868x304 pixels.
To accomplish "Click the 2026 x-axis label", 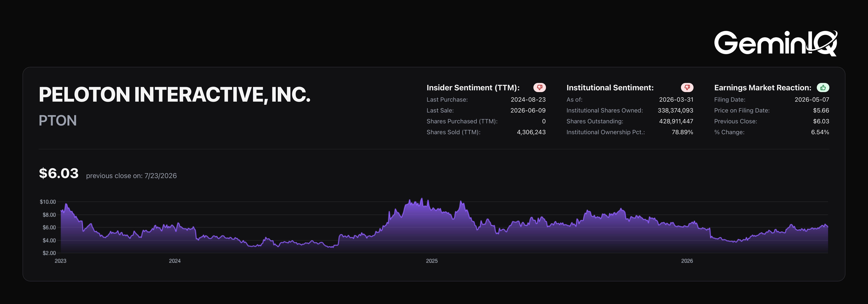I will point(687,261).
